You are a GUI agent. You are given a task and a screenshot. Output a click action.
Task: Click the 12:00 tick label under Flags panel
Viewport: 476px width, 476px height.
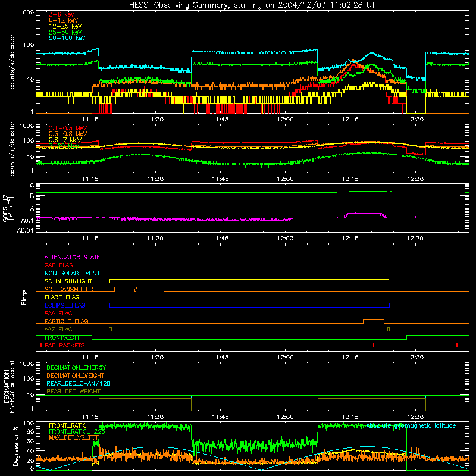[286, 358]
